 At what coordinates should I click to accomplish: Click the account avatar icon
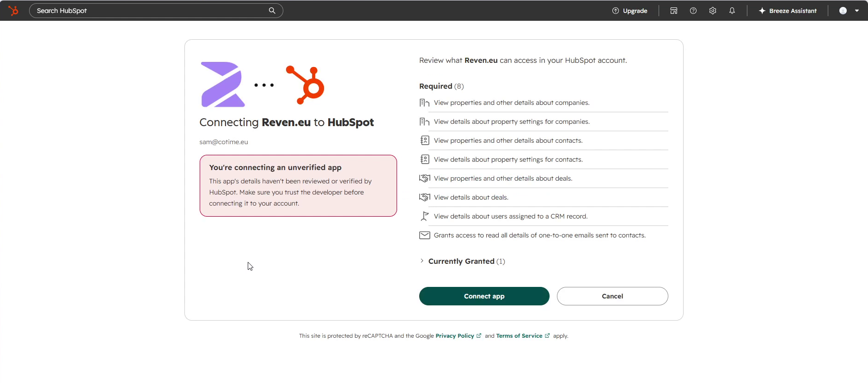point(843,11)
